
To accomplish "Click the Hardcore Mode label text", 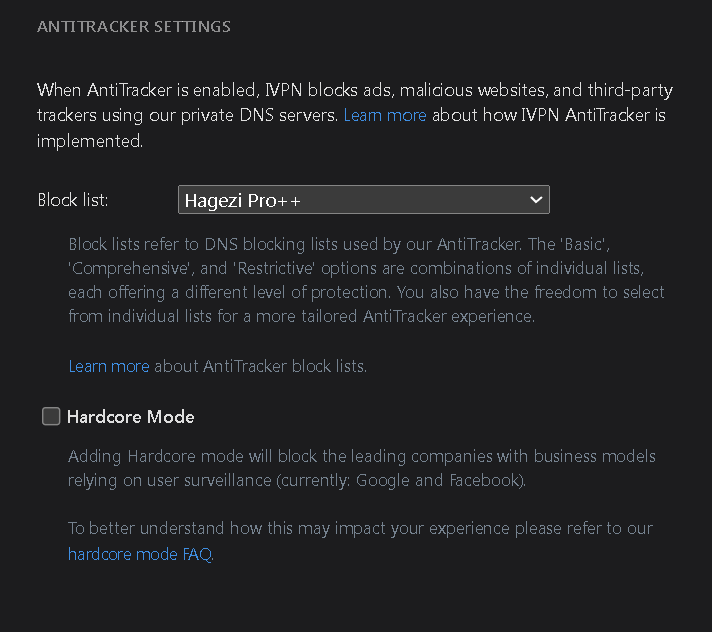I will [130, 417].
